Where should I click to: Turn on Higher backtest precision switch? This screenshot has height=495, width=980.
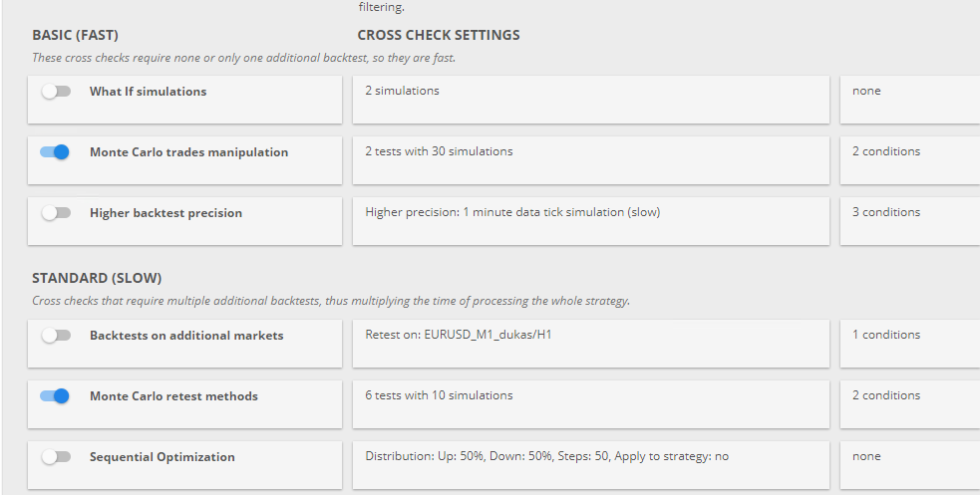[x=56, y=213]
